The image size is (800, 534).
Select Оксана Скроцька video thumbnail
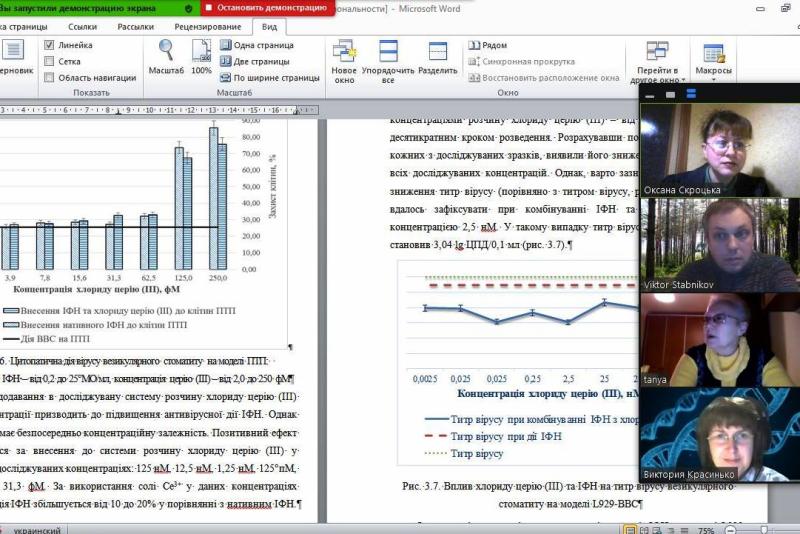click(x=720, y=151)
